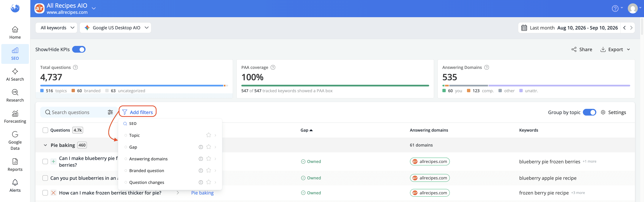Open Forecasting from the sidebar

[15, 117]
